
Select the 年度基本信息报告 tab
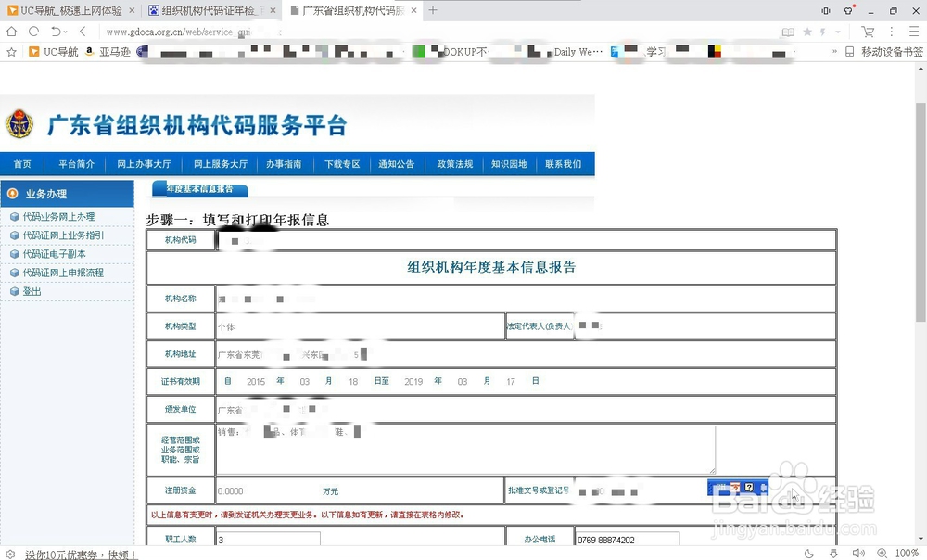[x=200, y=189]
